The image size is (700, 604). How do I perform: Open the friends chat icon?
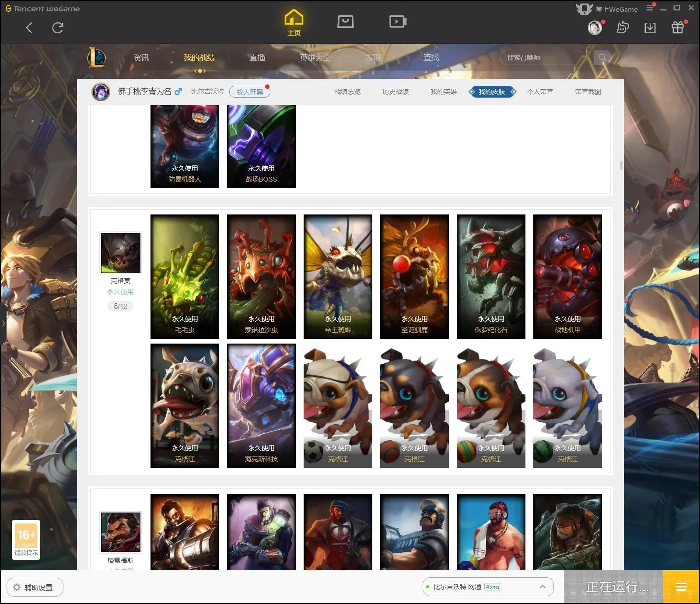tap(623, 28)
